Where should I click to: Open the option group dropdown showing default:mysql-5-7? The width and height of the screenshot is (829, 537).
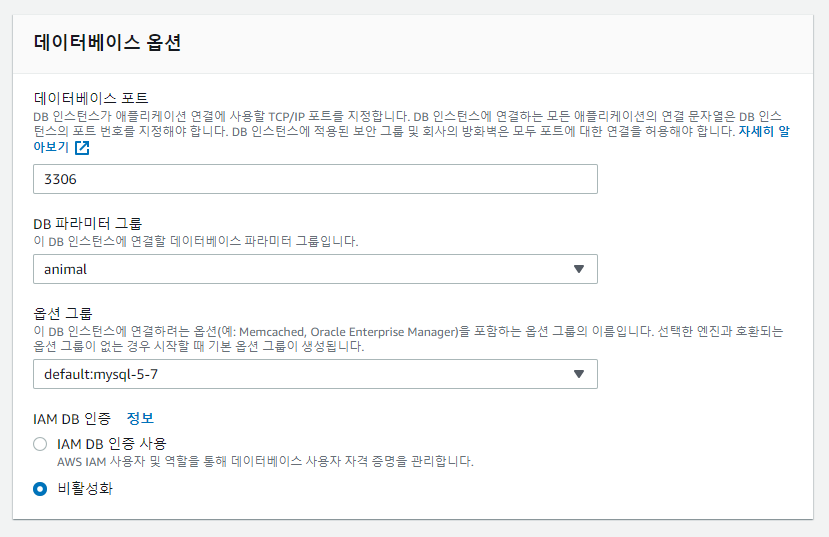[315, 374]
